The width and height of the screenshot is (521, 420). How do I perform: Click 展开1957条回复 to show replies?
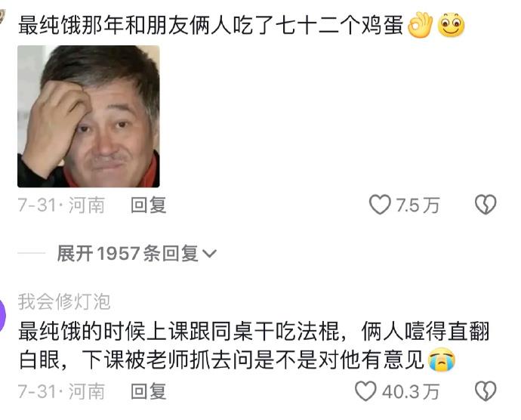(x=128, y=253)
